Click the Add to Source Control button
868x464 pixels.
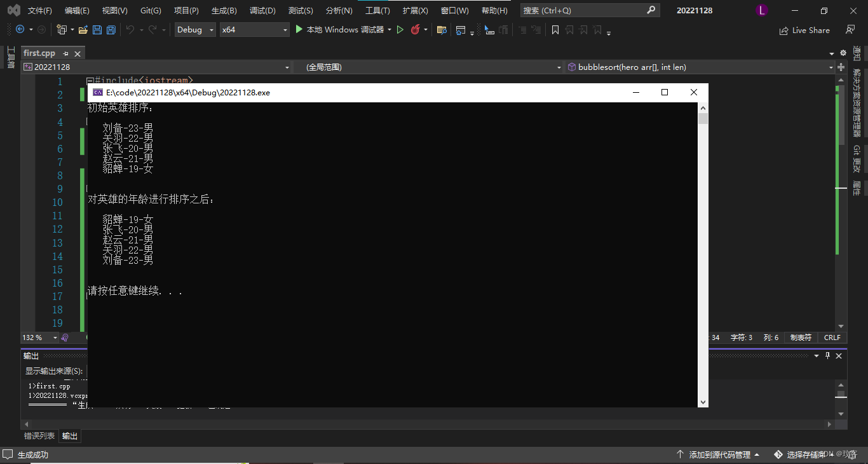click(719, 454)
